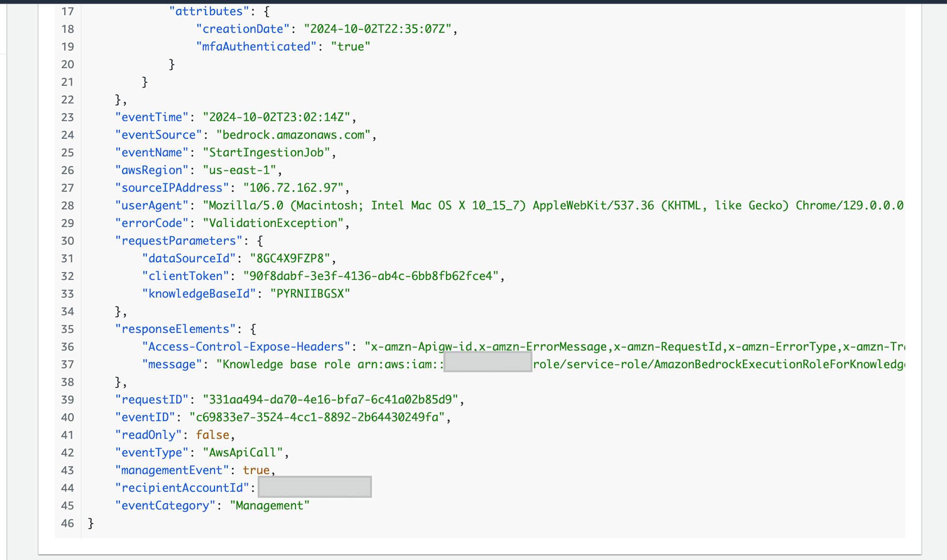Image resolution: width=947 pixels, height=560 pixels.
Task: Click the eventID value starting c69833e7
Action: pos(317,417)
